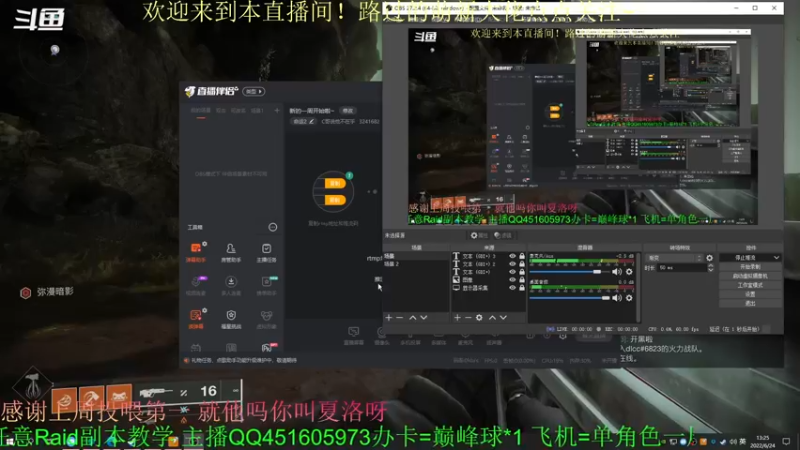Open 设置 in OBS controls
800x450 pixels.
[x=750, y=294]
